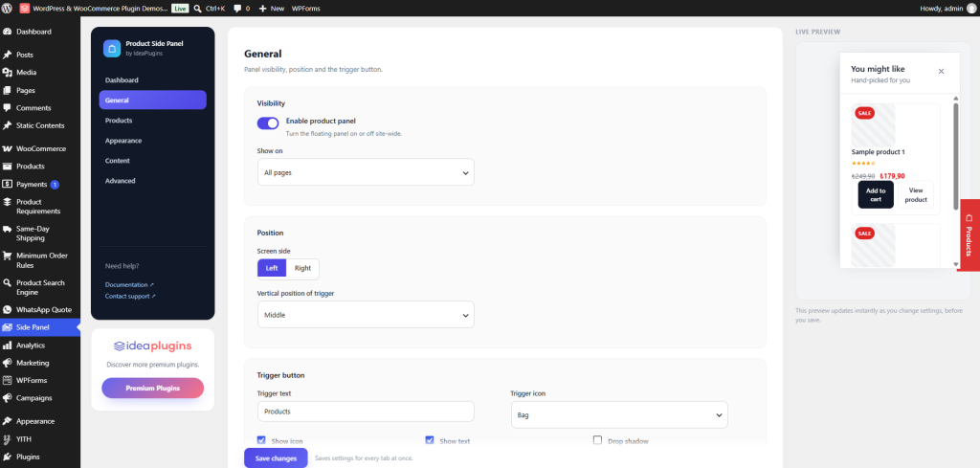Click the WordPress logo icon in admin bar
This screenshot has height=468, width=980.
[x=8, y=8]
